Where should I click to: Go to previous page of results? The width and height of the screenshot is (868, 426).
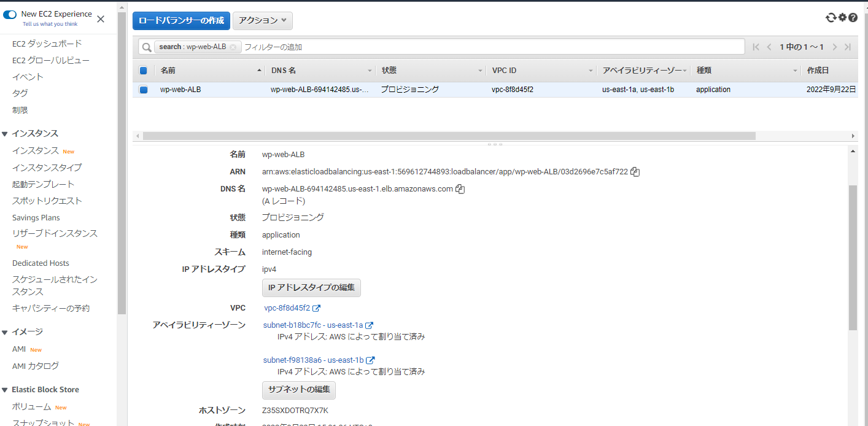[769, 47]
